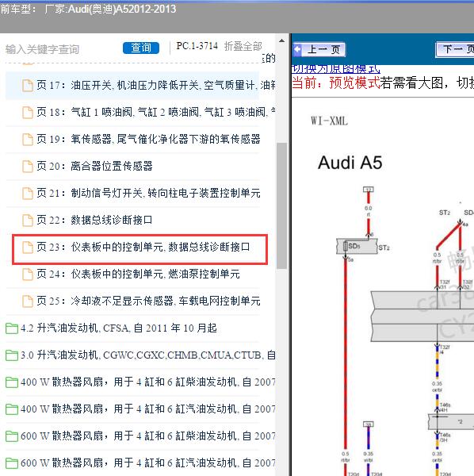Click document icon of 页 25

pos(28,301)
